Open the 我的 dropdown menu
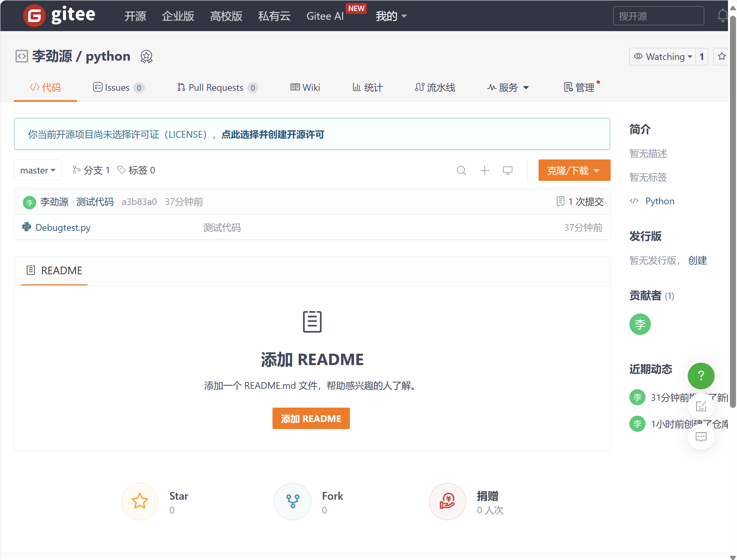 391,16
